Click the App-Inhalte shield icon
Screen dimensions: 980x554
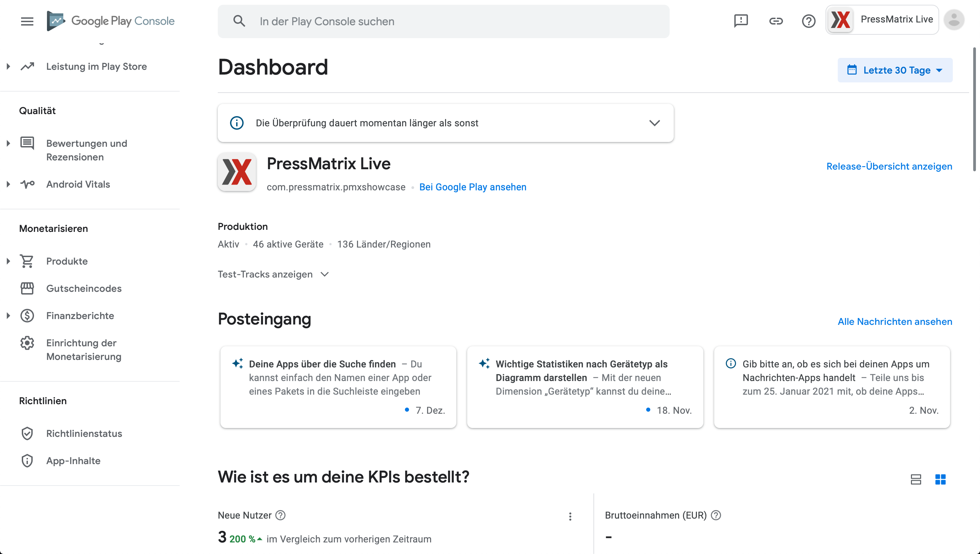click(x=27, y=461)
